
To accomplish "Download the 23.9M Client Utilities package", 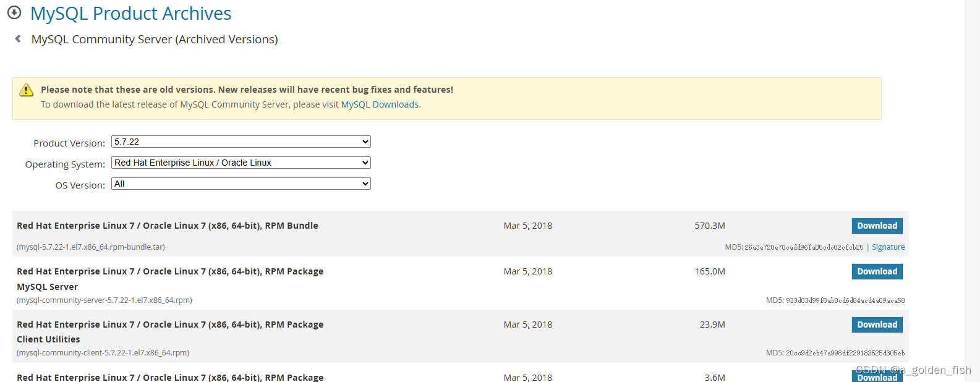I will coord(877,325).
